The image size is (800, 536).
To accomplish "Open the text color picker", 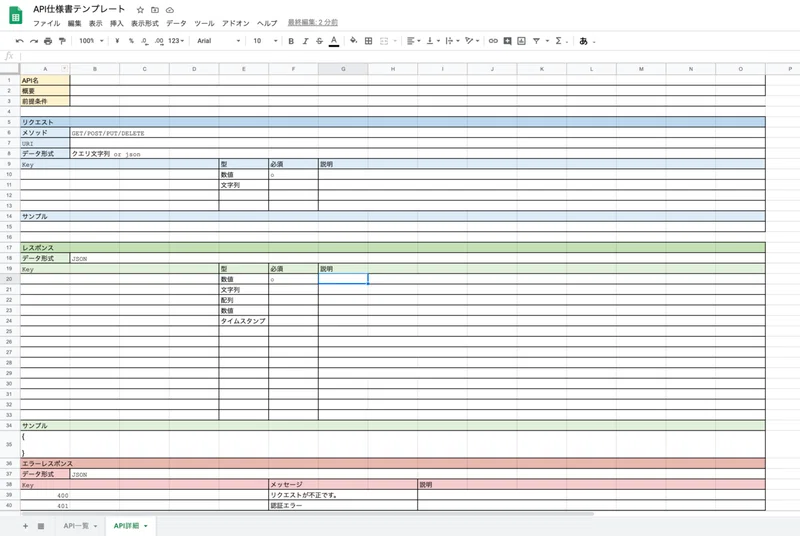I will pyautogui.click(x=334, y=41).
